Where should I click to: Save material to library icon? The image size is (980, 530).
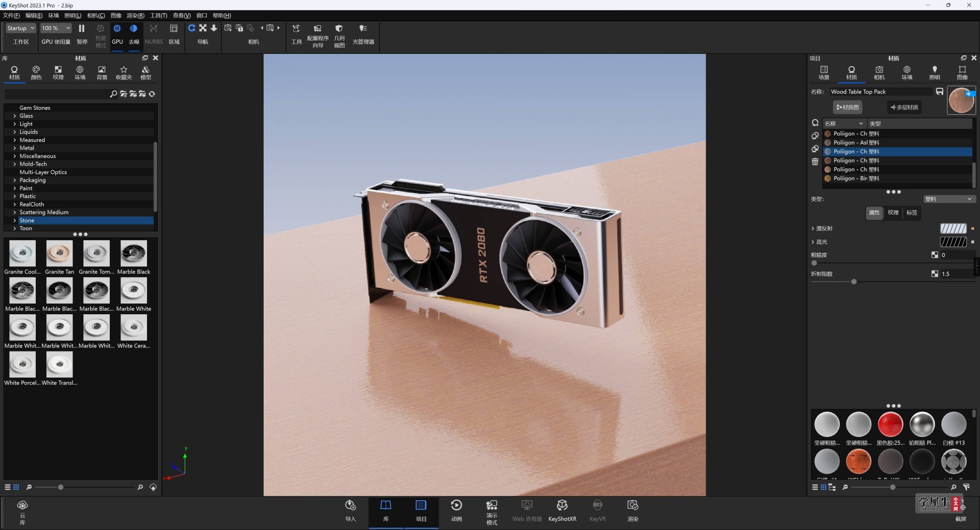coord(939,92)
